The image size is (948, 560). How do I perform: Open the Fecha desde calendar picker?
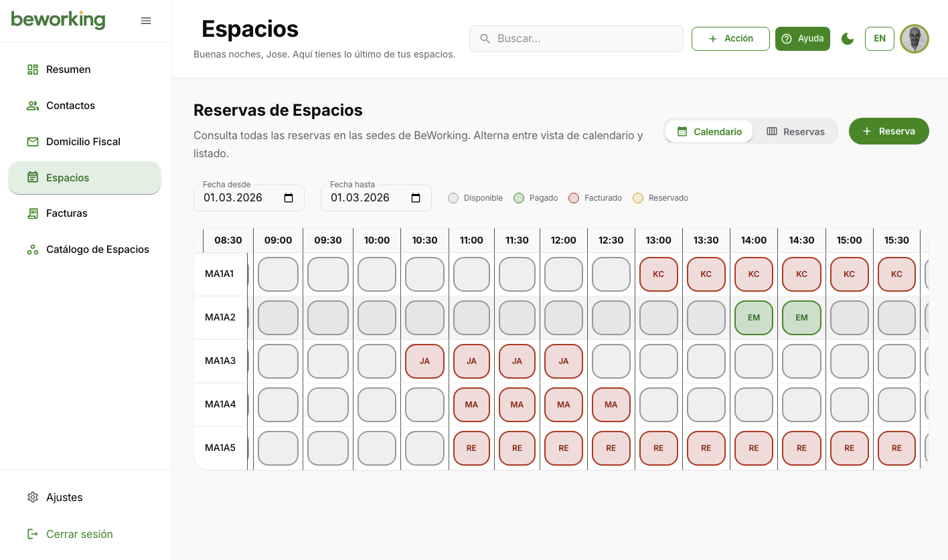point(289,197)
